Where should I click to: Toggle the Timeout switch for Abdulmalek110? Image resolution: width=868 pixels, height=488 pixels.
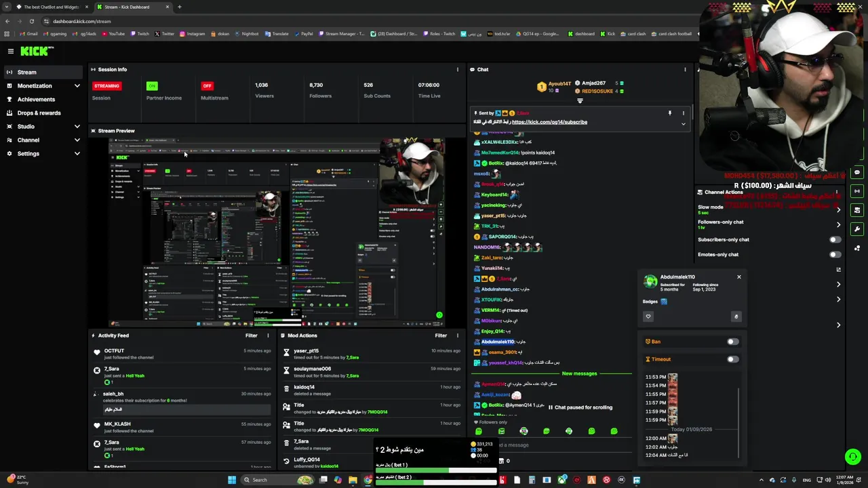coord(732,359)
